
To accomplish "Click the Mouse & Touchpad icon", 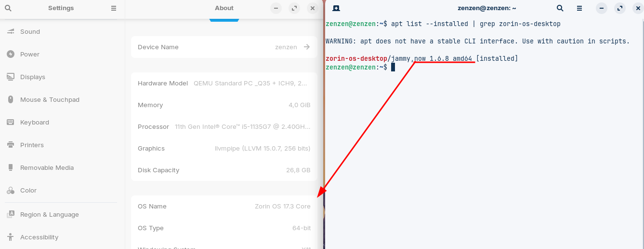I will tap(11, 99).
